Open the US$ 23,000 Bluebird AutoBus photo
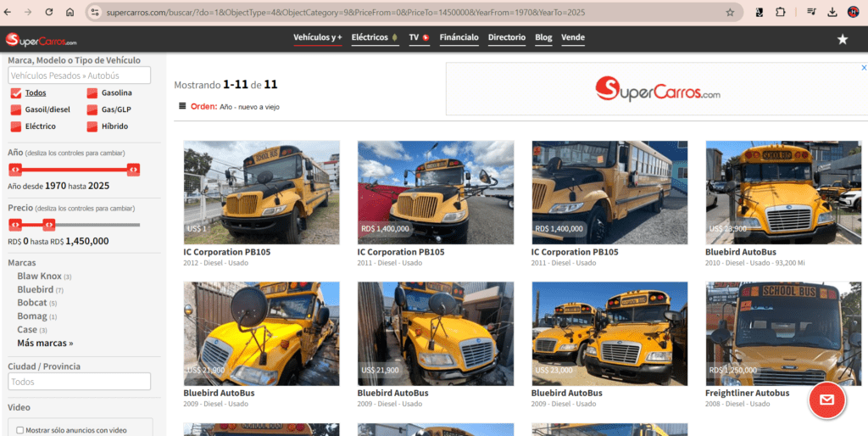Screen dimensions: 868x436 [609, 333]
